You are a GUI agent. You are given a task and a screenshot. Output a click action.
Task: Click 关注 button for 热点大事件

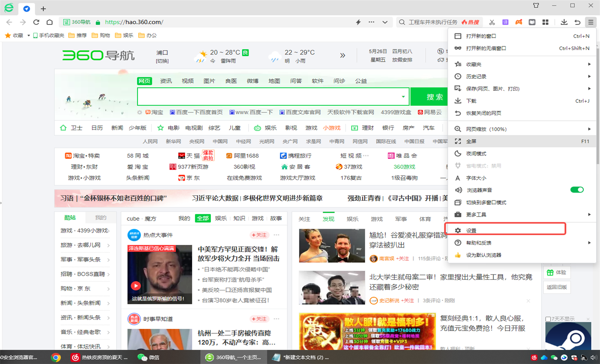[259, 235]
